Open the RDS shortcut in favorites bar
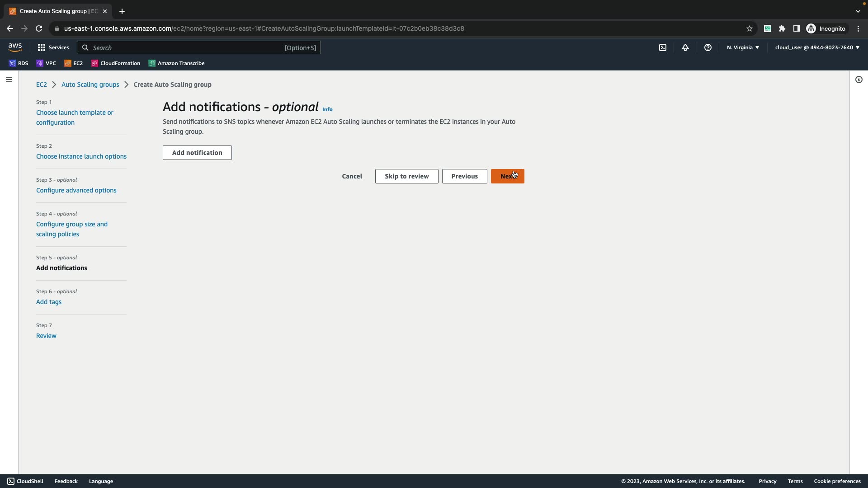868x488 pixels. 19,63
